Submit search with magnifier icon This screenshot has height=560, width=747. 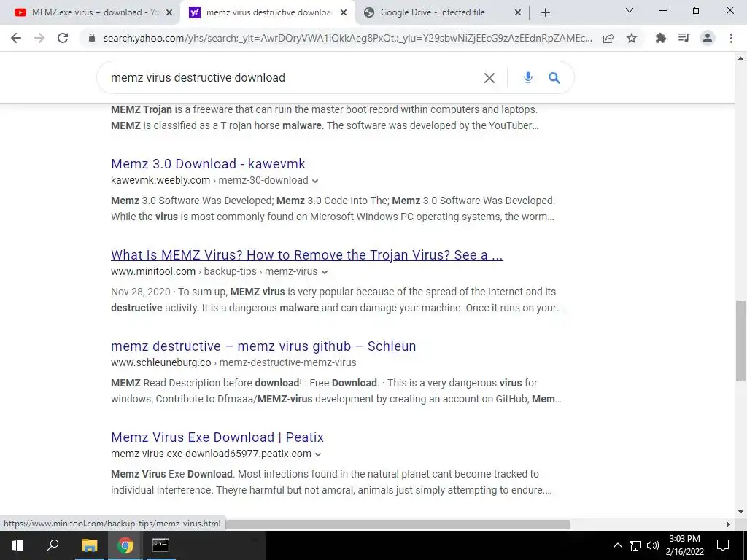pos(554,77)
